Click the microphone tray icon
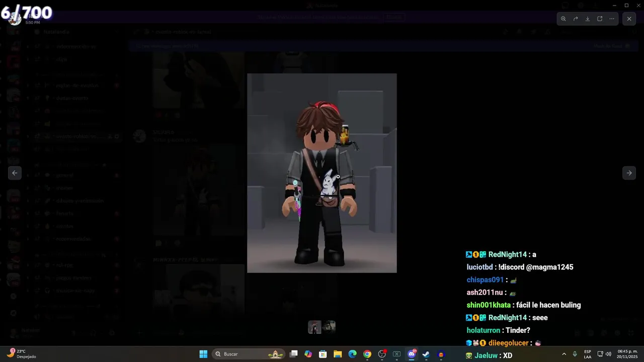Viewport: 644px width, 362px height. pyautogui.click(x=575, y=354)
